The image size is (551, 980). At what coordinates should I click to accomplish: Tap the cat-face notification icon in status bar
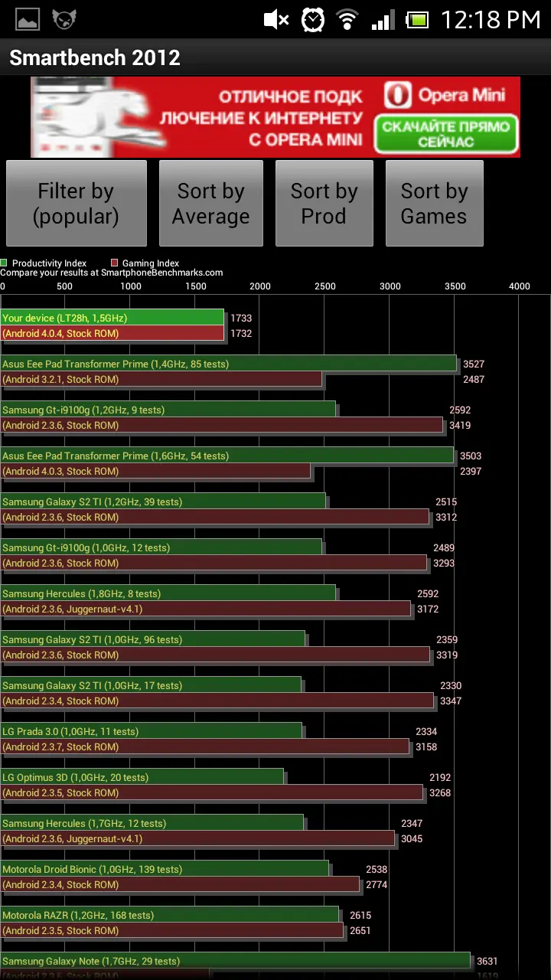pyautogui.click(x=64, y=19)
